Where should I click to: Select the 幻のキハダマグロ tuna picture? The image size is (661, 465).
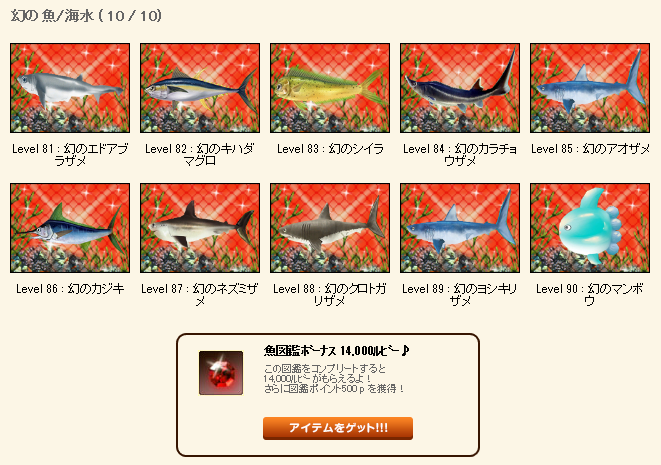200,88
